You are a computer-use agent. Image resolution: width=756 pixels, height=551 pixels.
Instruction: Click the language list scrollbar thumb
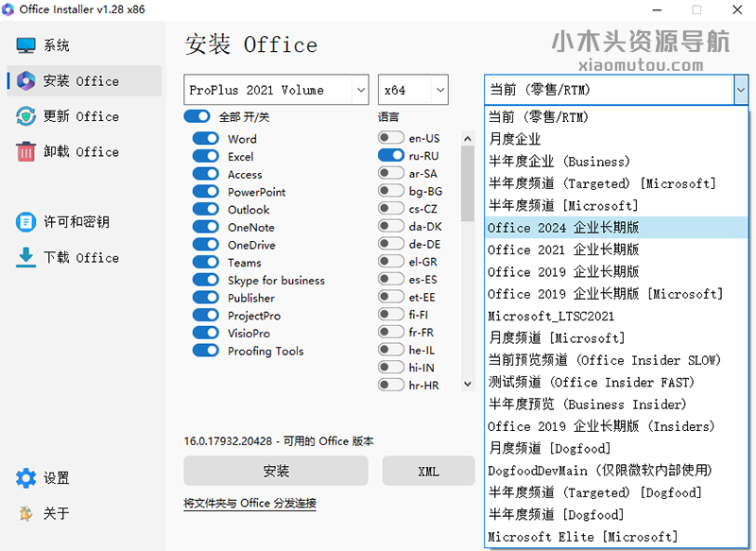467,184
